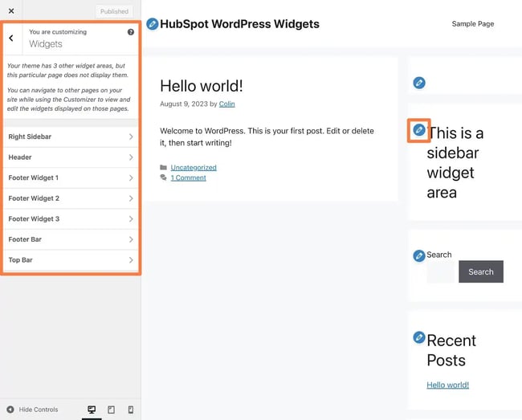Open the Right Sidebar widget area
This screenshot has height=420, width=522.
[x=71, y=137]
